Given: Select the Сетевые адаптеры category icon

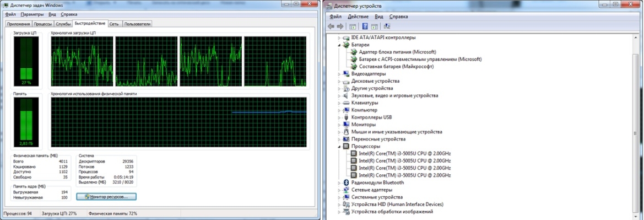Looking at the screenshot, I should pos(346,190).
